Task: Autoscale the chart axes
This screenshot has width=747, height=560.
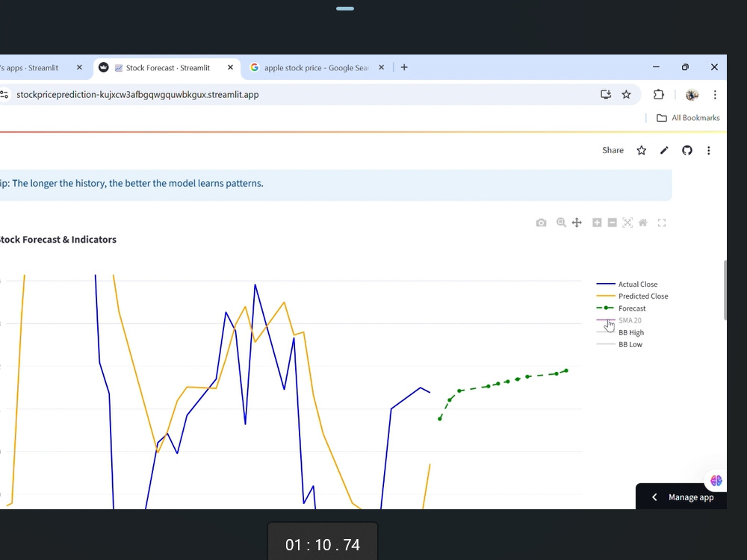Action: 627,223
